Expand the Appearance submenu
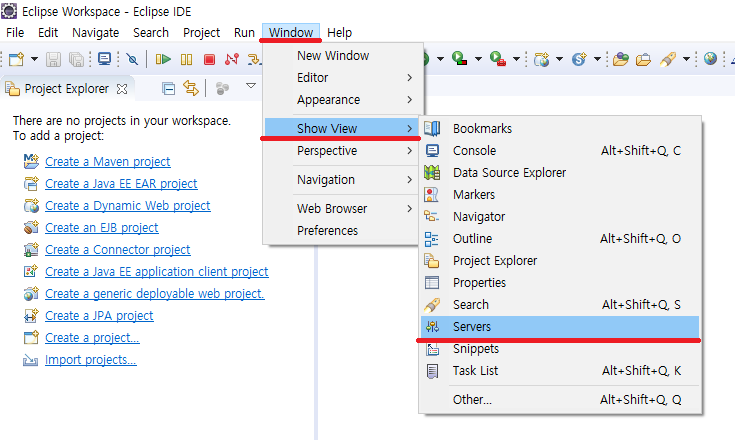The width and height of the screenshot is (735, 440). click(343, 99)
